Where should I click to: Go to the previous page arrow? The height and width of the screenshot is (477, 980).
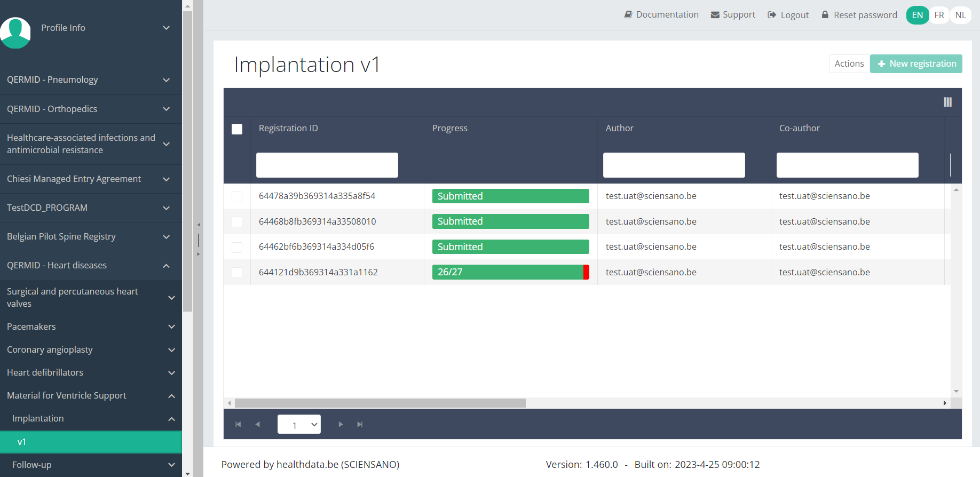[x=258, y=424]
